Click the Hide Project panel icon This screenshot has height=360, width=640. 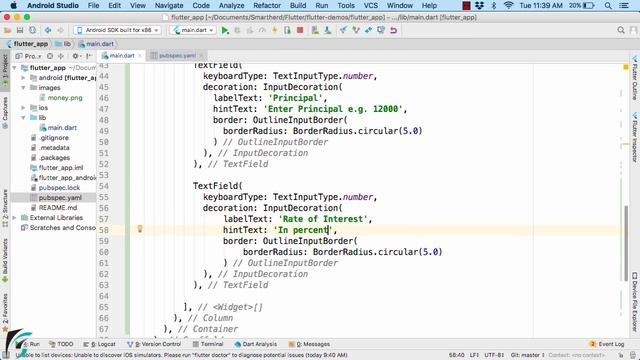tap(89, 56)
